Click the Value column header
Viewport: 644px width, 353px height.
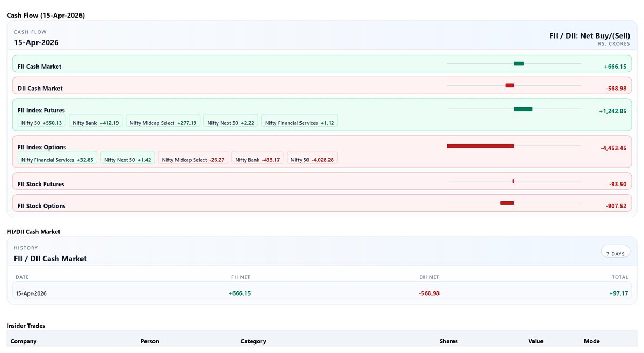click(536, 341)
